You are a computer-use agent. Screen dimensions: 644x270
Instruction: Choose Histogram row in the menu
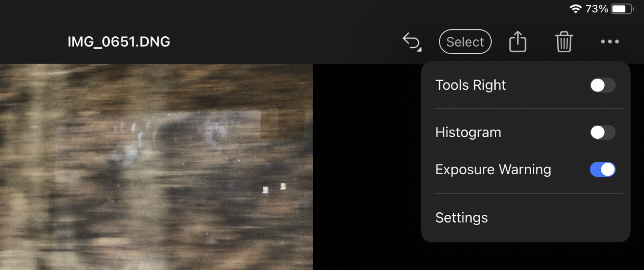(x=468, y=132)
